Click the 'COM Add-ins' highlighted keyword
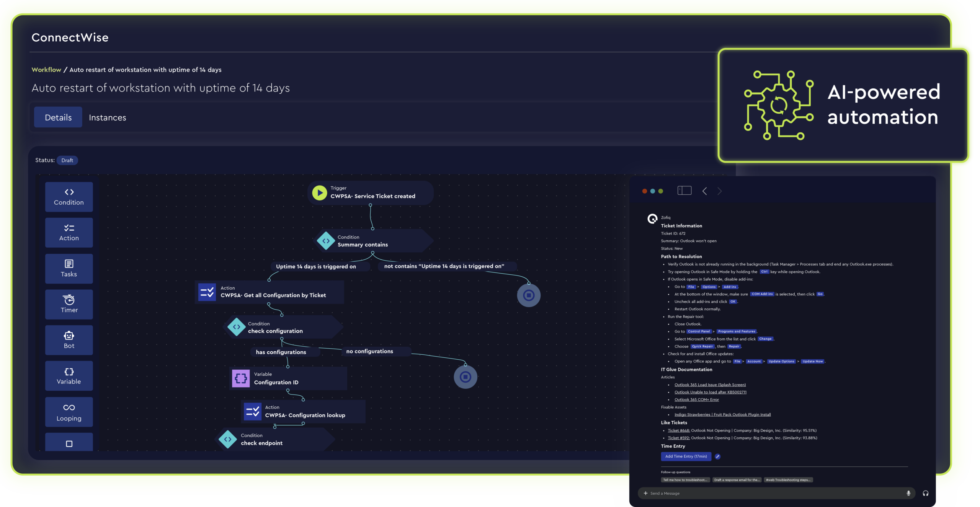The image size is (980, 507). coord(762,294)
